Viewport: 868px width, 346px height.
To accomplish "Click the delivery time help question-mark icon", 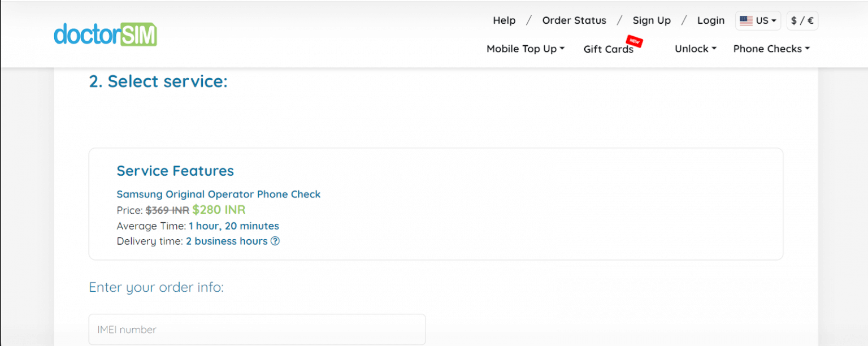I will [x=275, y=241].
